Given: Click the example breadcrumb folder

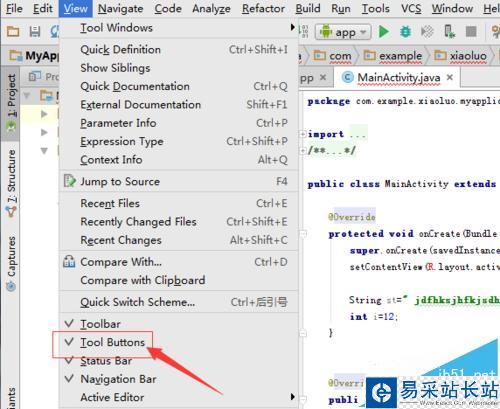Looking at the screenshot, I should tap(393, 56).
